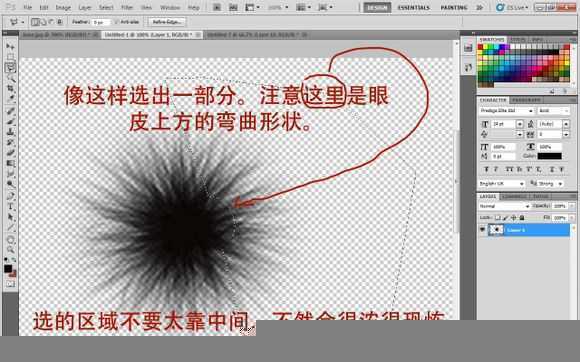This screenshot has height=362, width=580.
Task: Select the Lasso tool in the toolbox
Action: coord(10,68)
